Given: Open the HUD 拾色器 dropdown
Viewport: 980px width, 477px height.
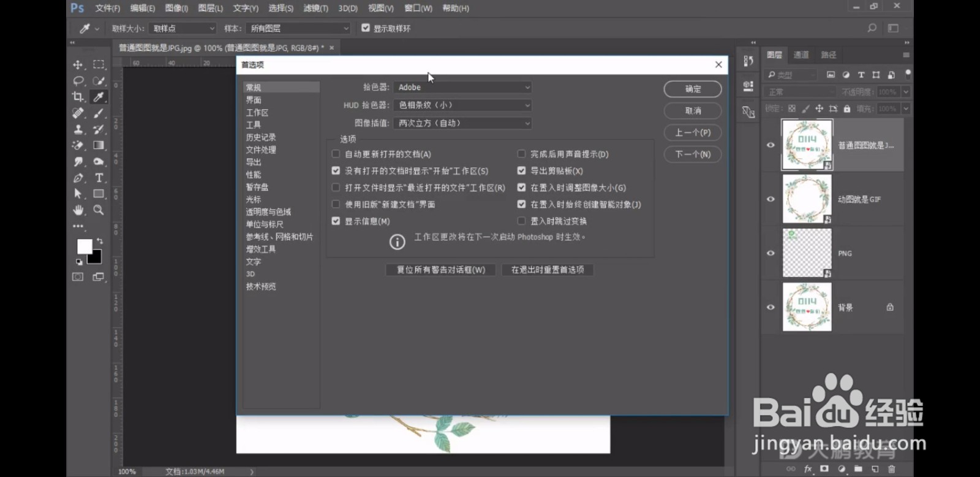Looking at the screenshot, I should point(462,105).
